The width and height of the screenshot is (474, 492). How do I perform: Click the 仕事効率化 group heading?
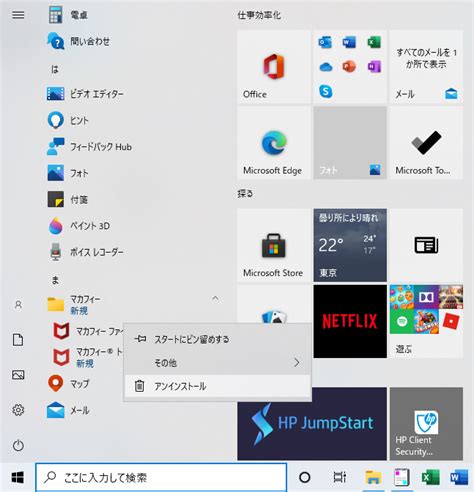click(259, 15)
